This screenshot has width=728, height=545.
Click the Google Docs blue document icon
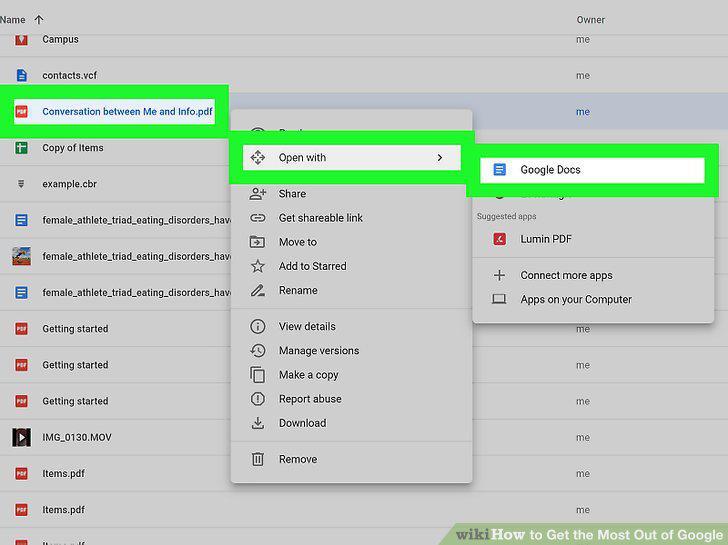point(499,169)
